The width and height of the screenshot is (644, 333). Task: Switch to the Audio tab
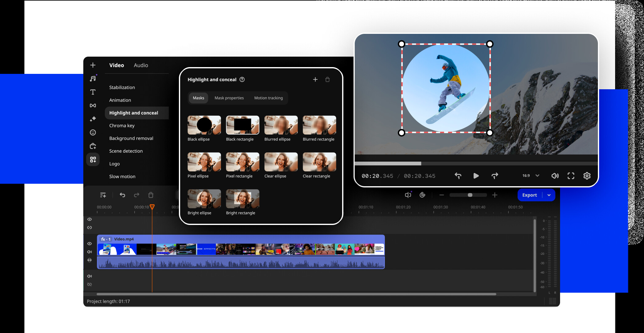(141, 65)
